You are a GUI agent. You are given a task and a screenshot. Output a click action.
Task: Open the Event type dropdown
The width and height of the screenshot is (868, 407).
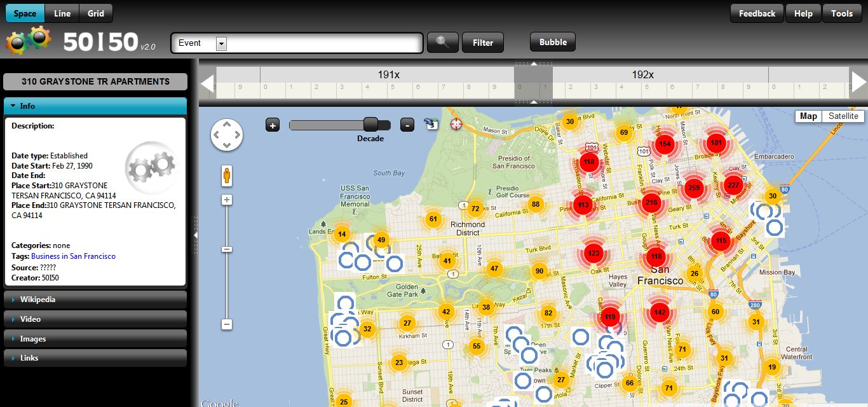(221, 43)
